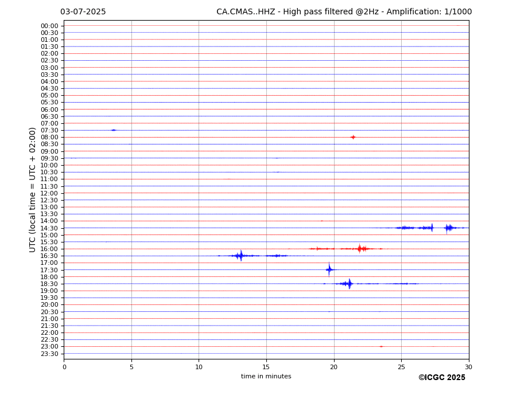
Task: Click the 04:00 row label
Action: 49,82
